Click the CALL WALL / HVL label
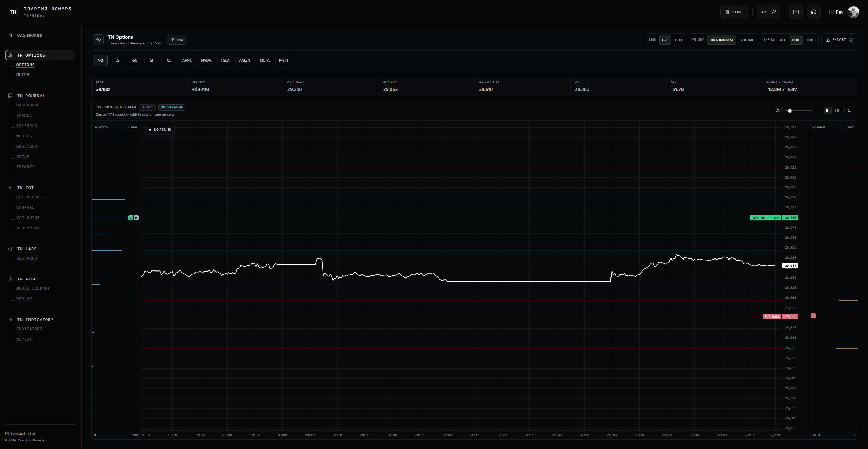This screenshot has height=449, width=868. [x=765, y=218]
